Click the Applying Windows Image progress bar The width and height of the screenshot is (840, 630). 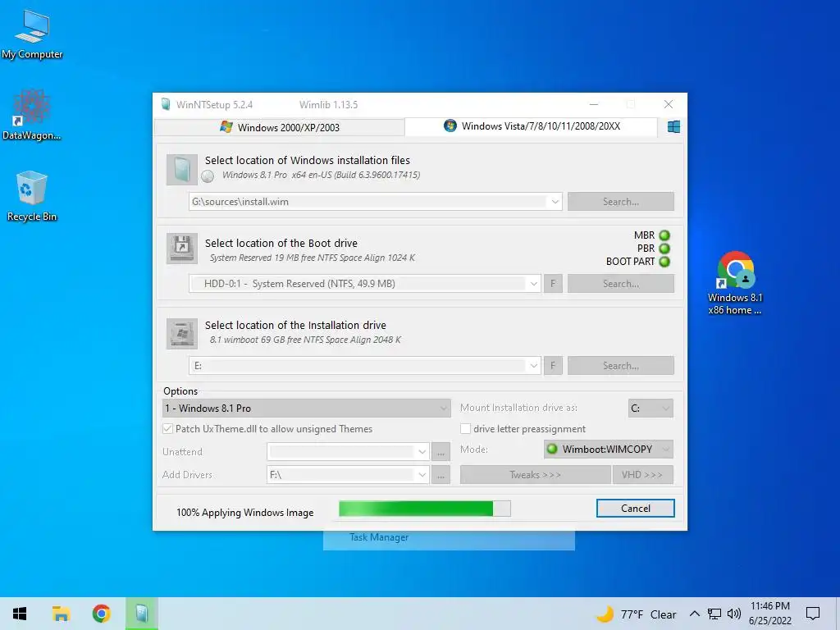(425, 509)
